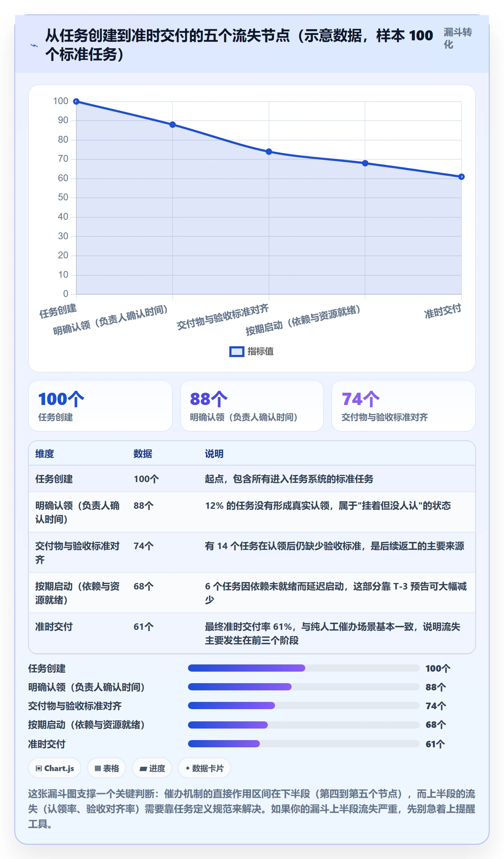Click the 维度 column header
The image size is (504, 859).
[x=45, y=454]
